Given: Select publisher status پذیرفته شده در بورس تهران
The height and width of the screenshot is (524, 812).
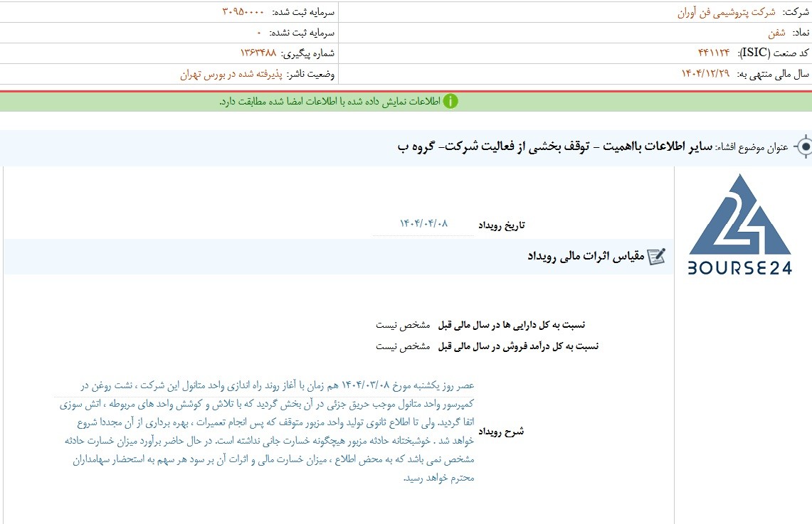Looking at the screenshot, I should click(x=231, y=75).
